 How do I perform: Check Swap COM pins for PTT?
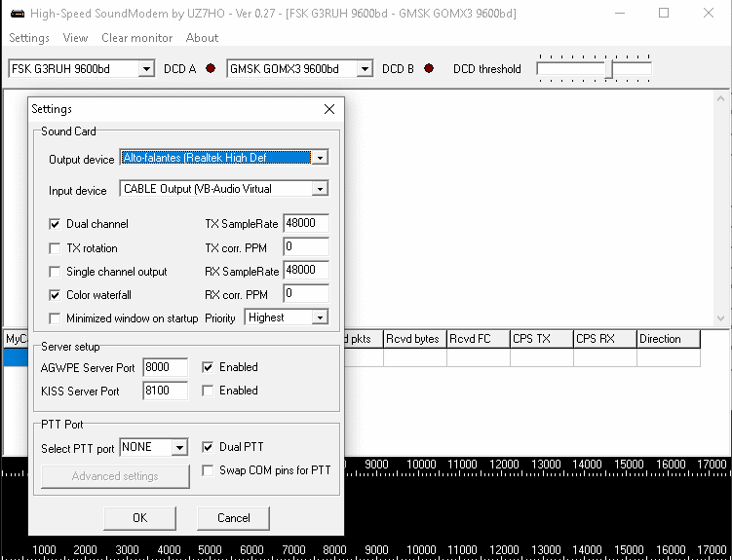click(208, 470)
